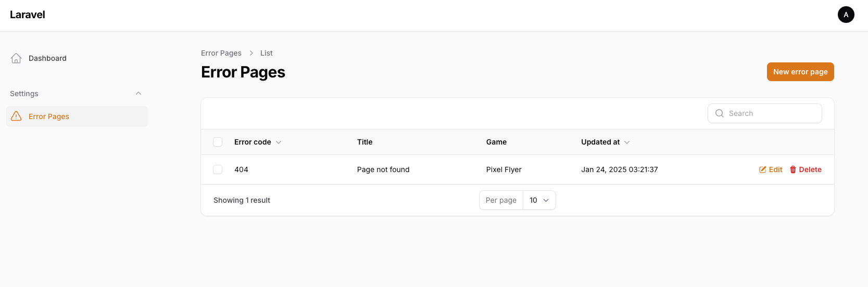Image resolution: width=868 pixels, height=287 pixels.
Task: Click the search magnifier icon
Action: (720, 113)
